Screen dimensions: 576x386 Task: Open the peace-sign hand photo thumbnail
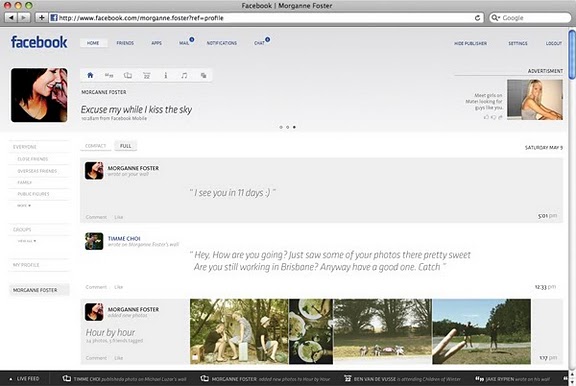click(482, 331)
